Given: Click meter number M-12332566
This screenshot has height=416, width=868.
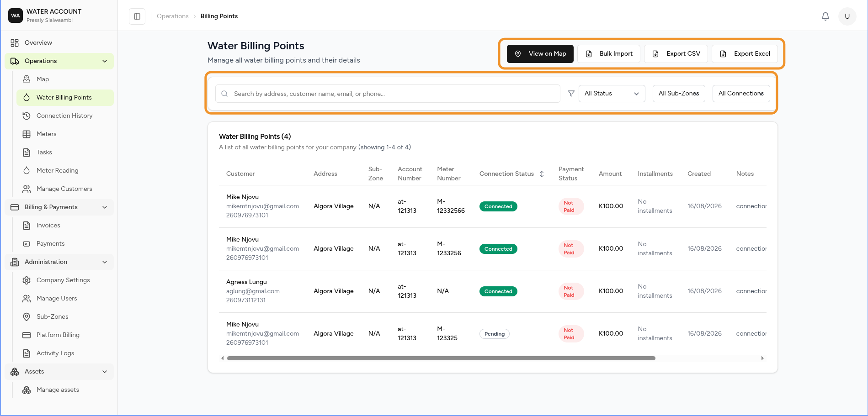Looking at the screenshot, I should [451, 206].
